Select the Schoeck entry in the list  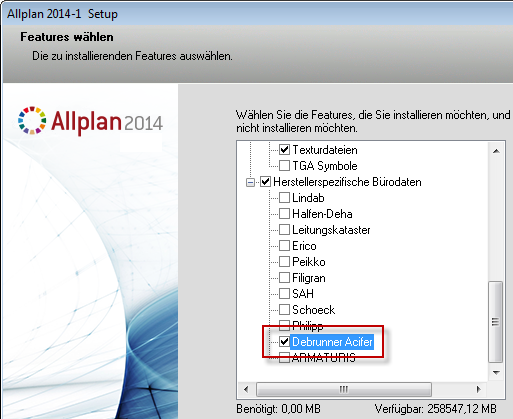coord(313,310)
